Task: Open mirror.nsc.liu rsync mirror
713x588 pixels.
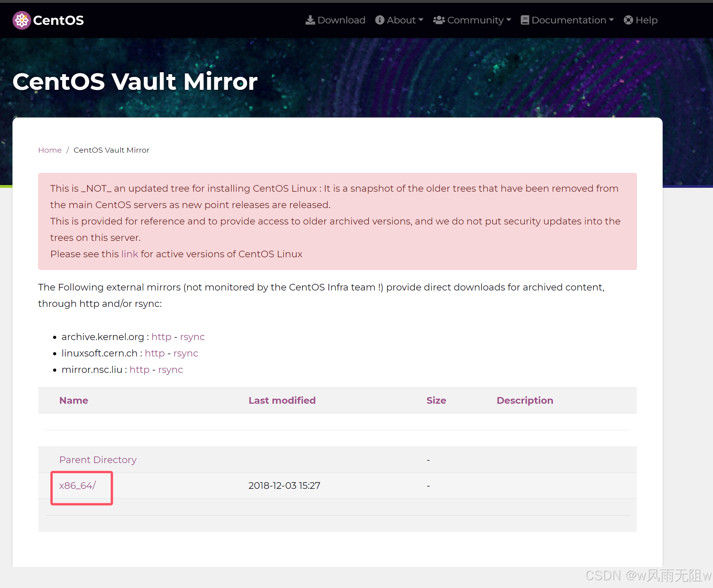Action: (x=170, y=369)
